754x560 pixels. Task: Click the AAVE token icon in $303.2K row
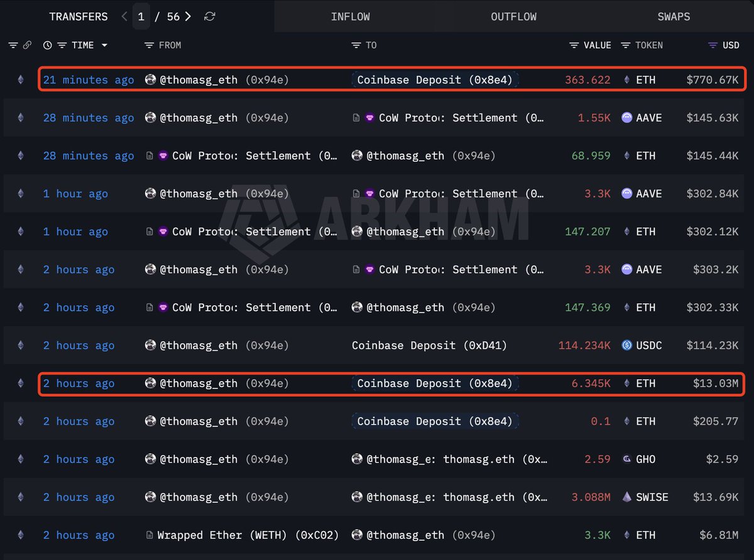pos(626,269)
